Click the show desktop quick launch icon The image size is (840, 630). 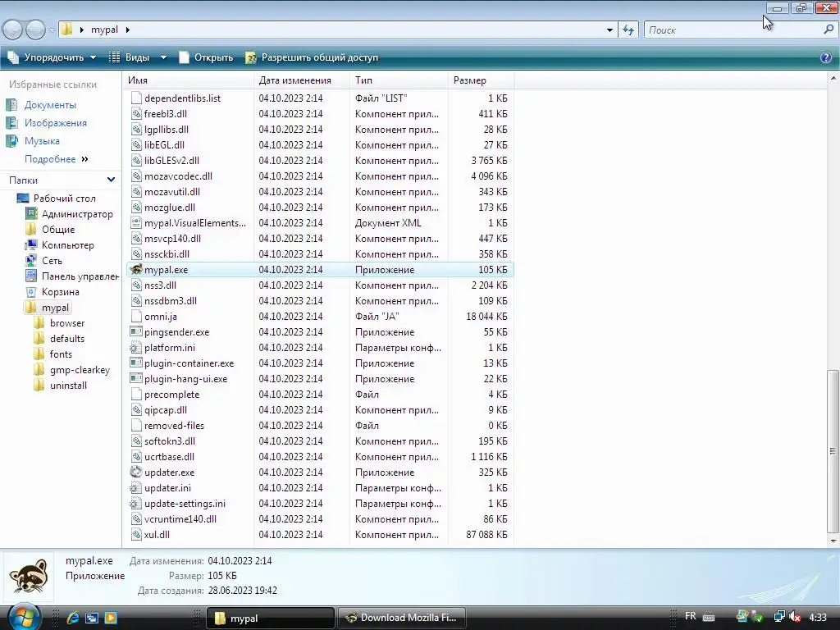[92, 618]
